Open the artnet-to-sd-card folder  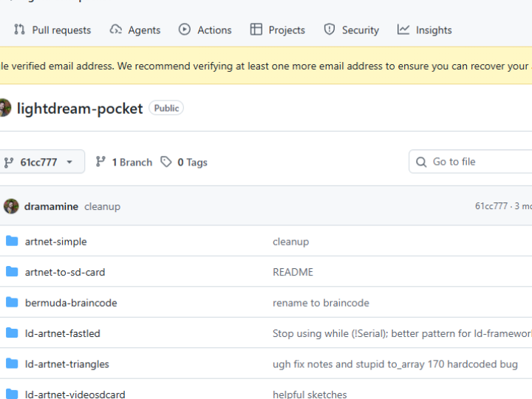65,272
